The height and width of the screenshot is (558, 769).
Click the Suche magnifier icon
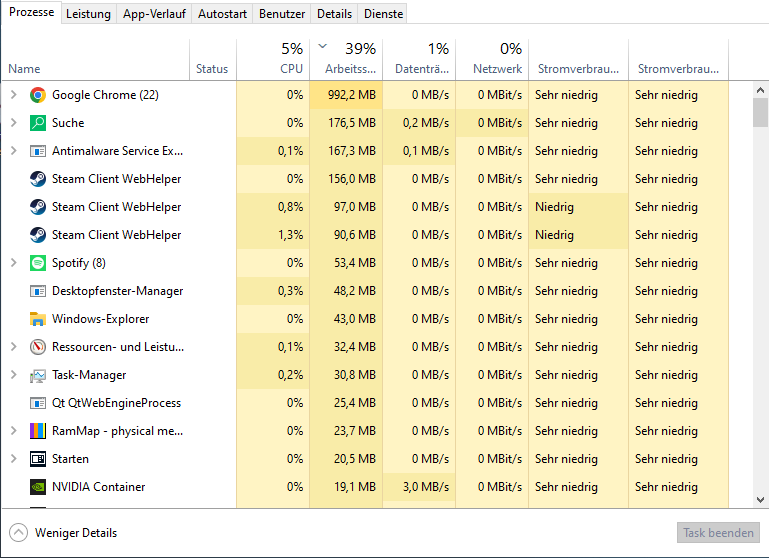click(x=38, y=123)
